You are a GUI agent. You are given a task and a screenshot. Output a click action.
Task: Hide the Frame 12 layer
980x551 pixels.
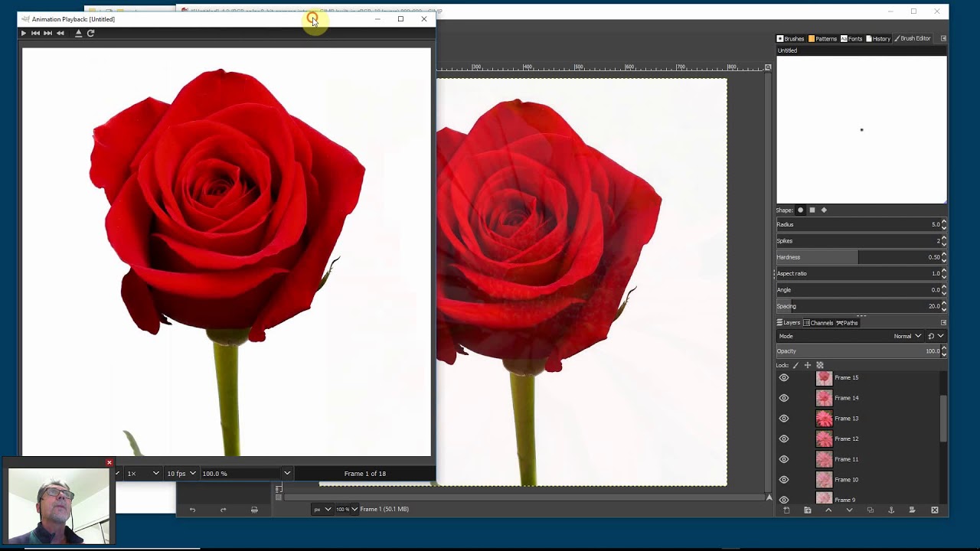click(x=784, y=439)
